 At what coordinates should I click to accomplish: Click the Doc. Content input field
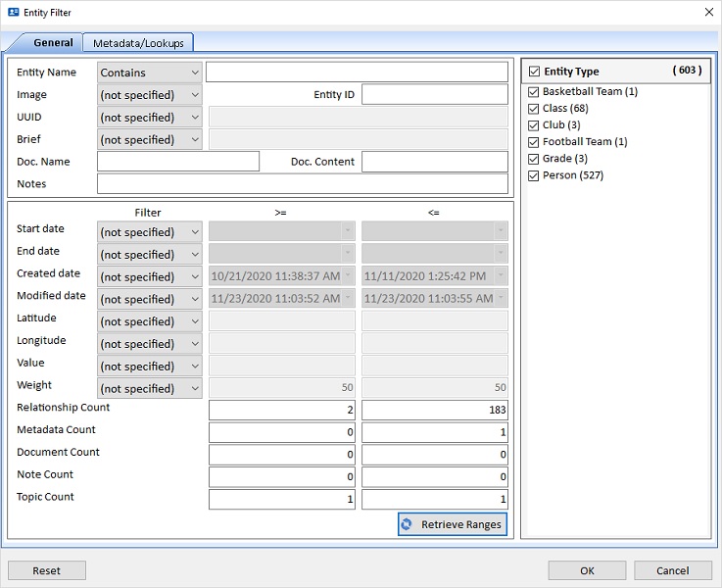(x=435, y=162)
